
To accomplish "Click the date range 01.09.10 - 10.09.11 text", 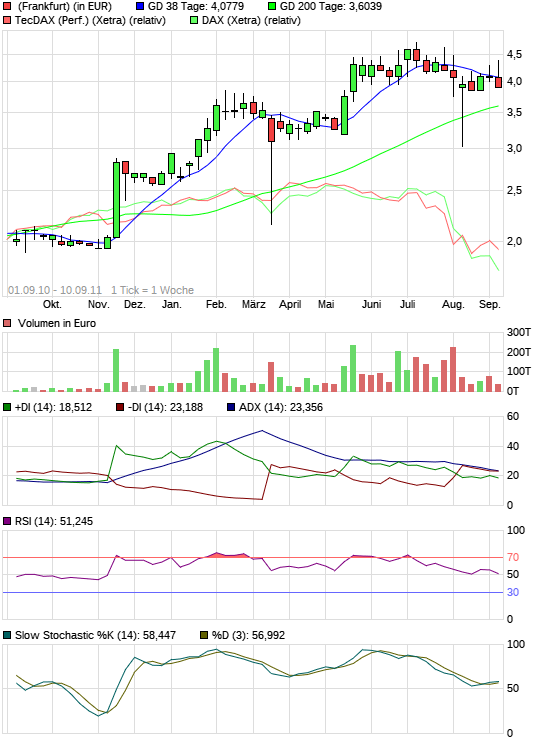I will pyautogui.click(x=55, y=290).
